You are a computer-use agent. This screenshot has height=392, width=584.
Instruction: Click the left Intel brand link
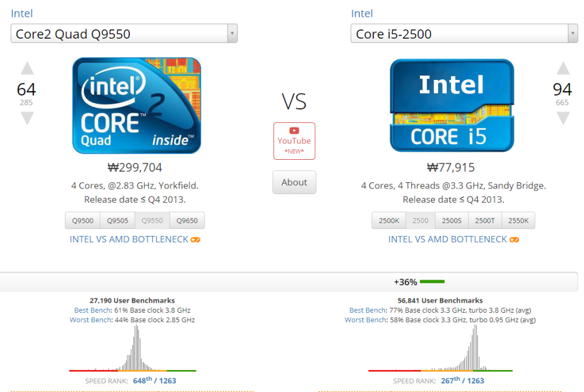22,13
